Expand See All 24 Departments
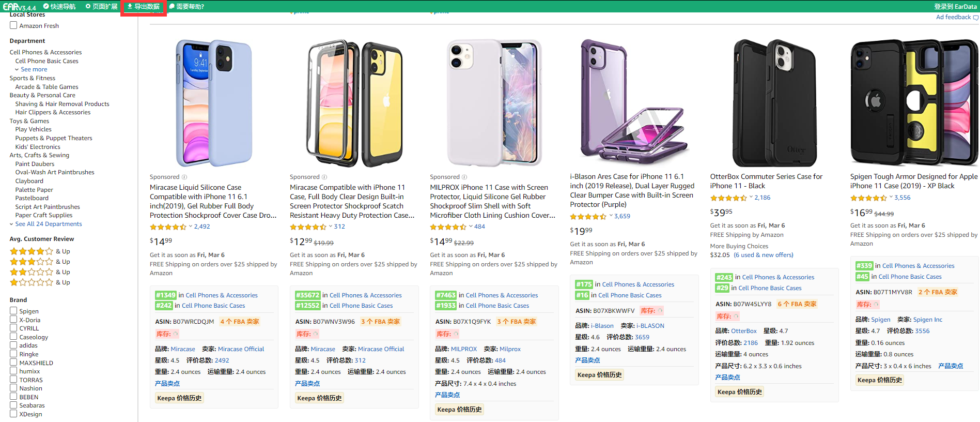 tap(48, 224)
